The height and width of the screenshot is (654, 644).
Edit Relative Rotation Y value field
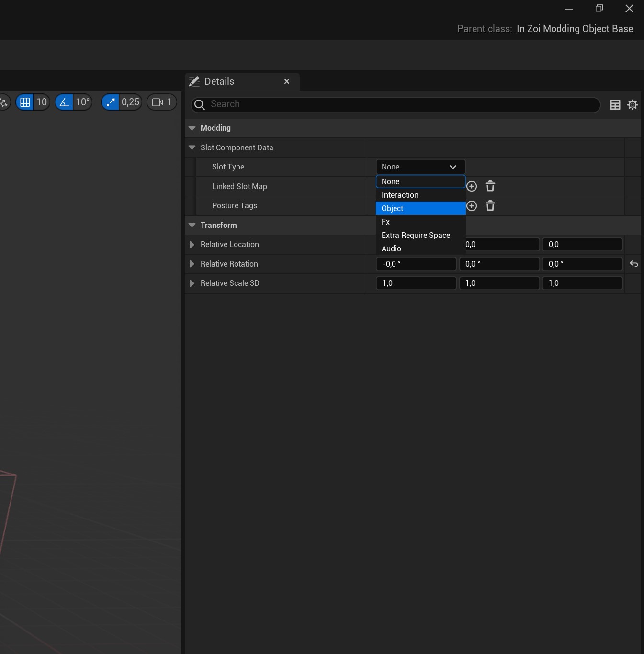pos(499,264)
